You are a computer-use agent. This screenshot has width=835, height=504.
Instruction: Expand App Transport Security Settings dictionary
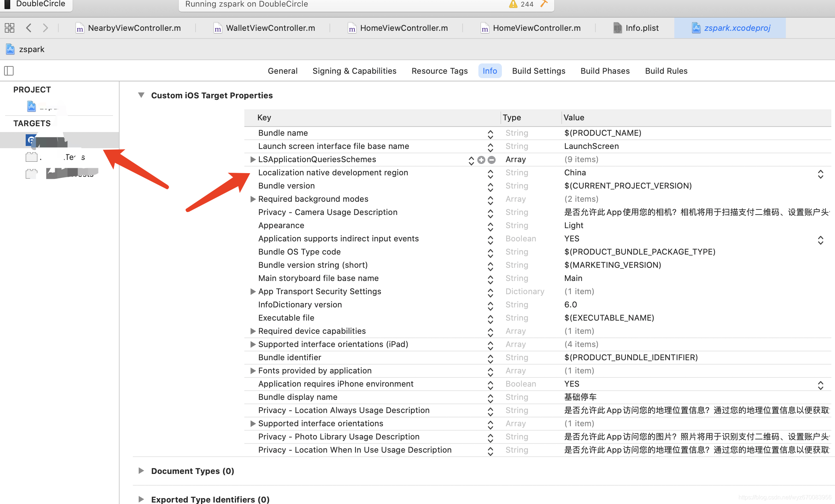pos(253,291)
